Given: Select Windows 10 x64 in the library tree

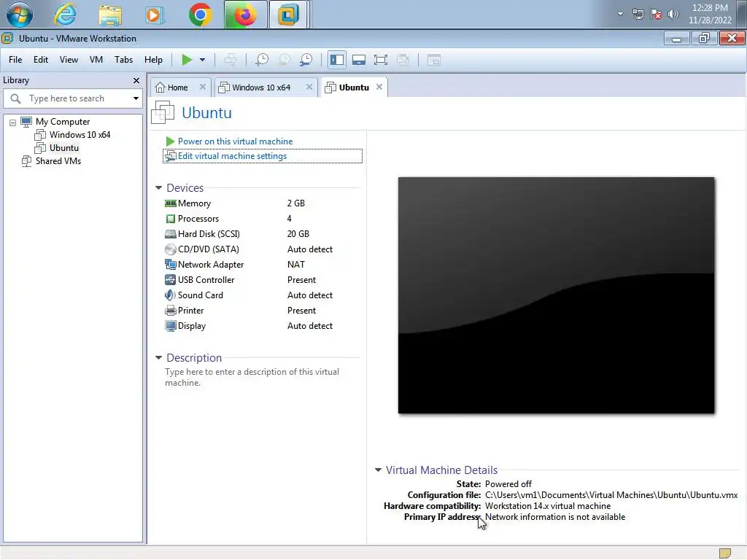Looking at the screenshot, I should pos(80,135).
